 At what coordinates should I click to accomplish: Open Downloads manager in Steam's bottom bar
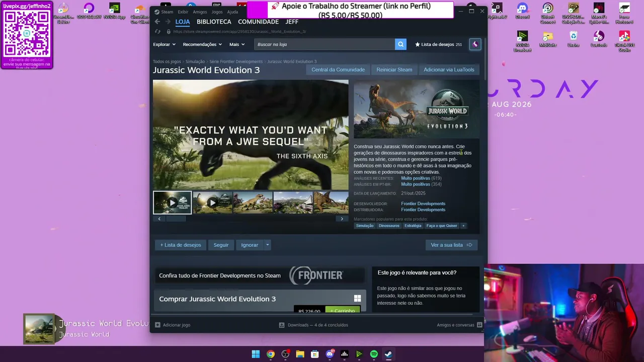(x=313, y=325)
